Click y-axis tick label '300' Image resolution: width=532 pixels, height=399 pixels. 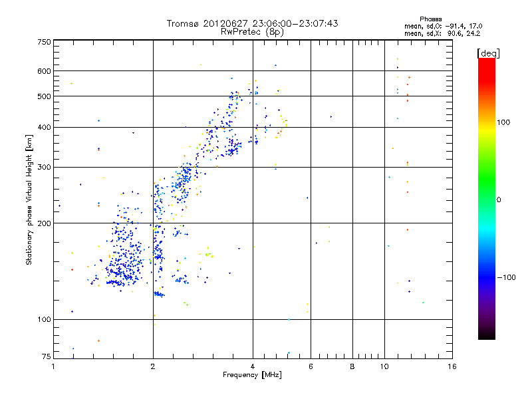44,168
